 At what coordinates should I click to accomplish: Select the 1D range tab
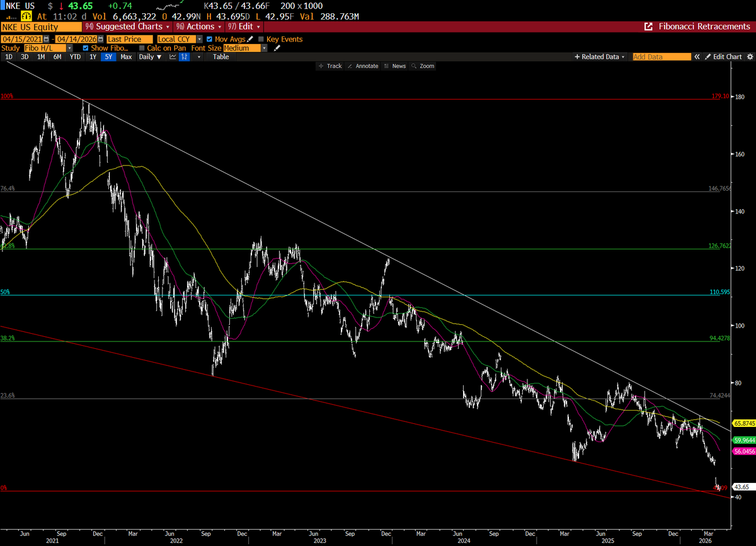[9, 57]
